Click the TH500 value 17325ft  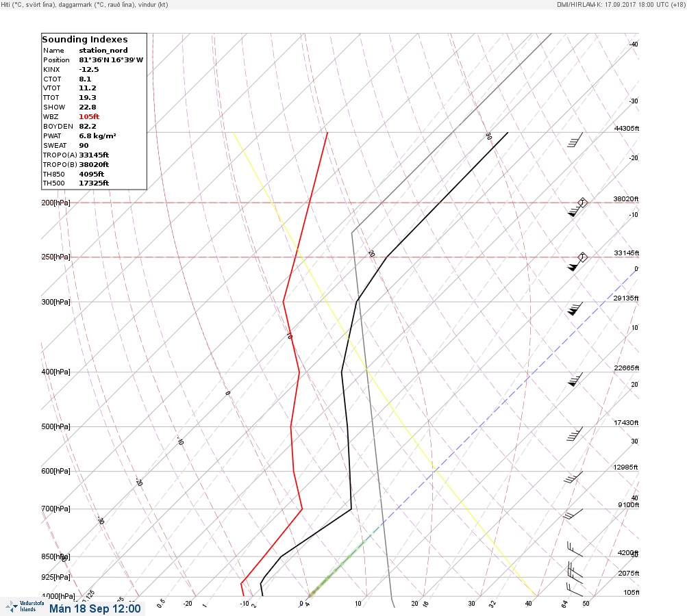point(94,183)
